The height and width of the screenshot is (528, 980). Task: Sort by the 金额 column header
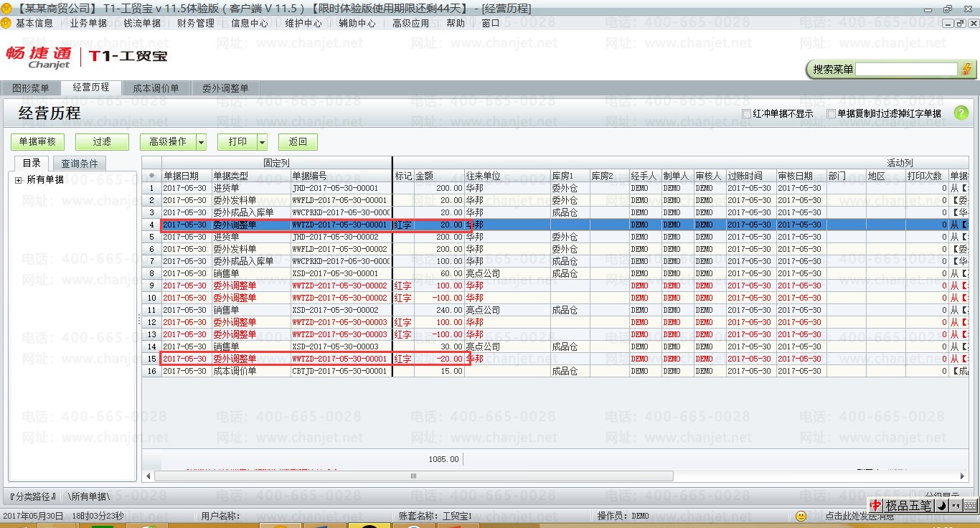tap(439, 176)
